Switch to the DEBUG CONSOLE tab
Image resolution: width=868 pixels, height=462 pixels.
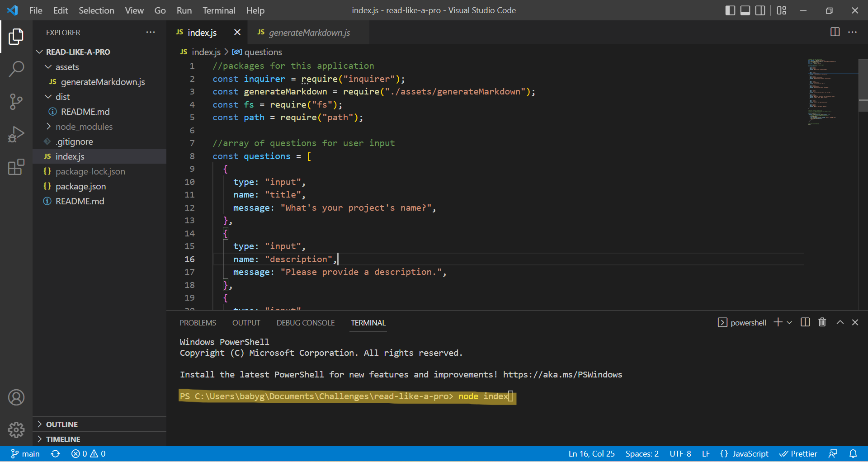coord(306,323)
